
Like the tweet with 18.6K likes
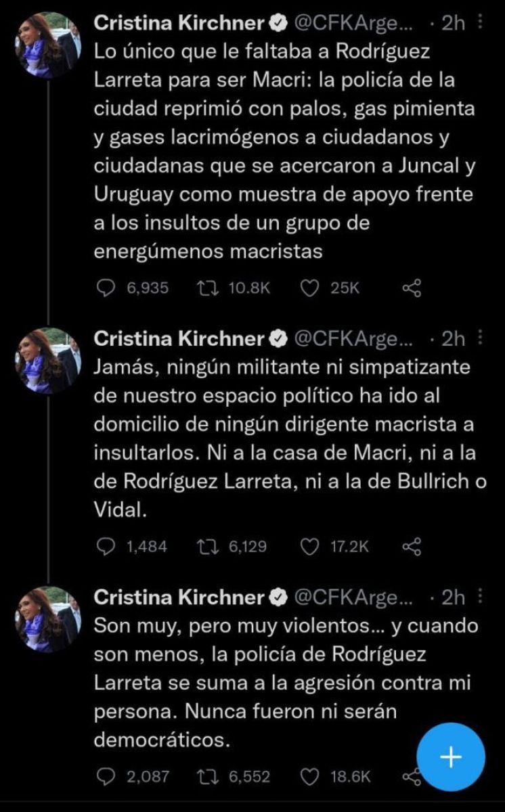click(309, 776)
